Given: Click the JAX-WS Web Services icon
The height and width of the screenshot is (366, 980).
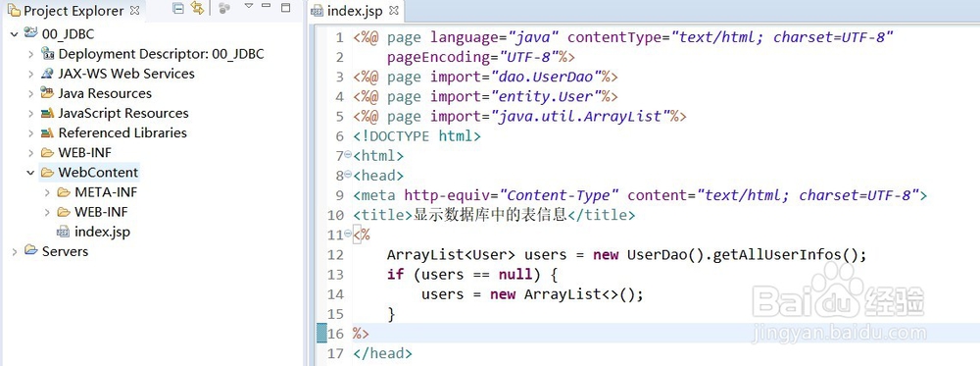Looking at the screenshot, I should (x=47, y=74).
